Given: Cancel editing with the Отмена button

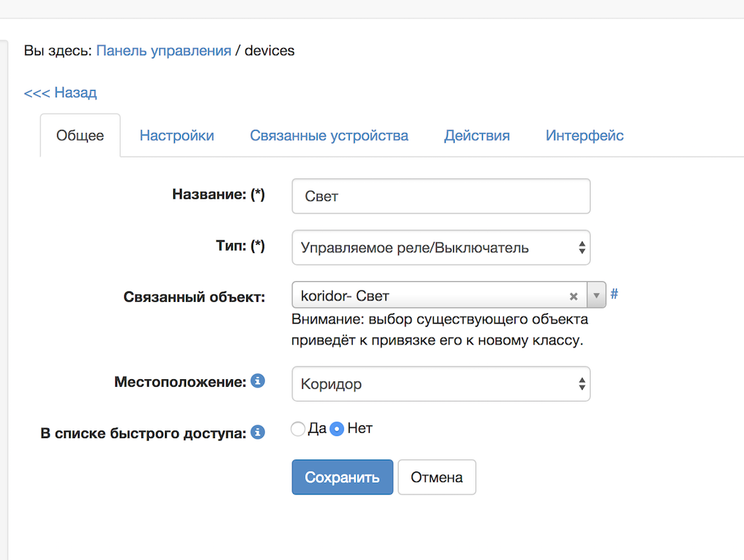Looking at the screenshot, I should click(437, 477).
